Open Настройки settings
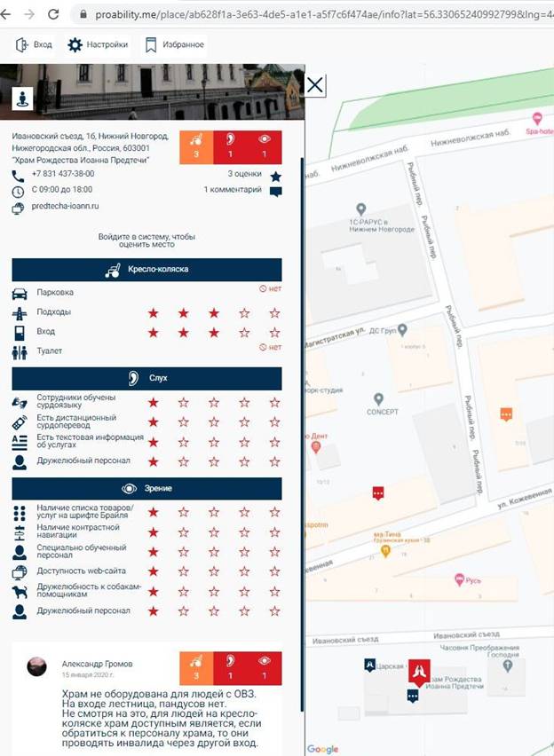Viewport: 554px width, 756px height. point(98,45)
